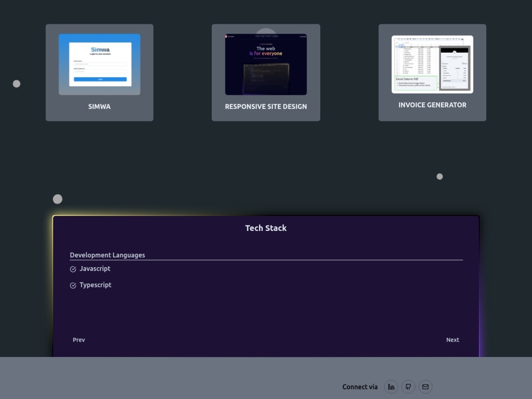Click the check icon beside Javascript

point(73,269)
